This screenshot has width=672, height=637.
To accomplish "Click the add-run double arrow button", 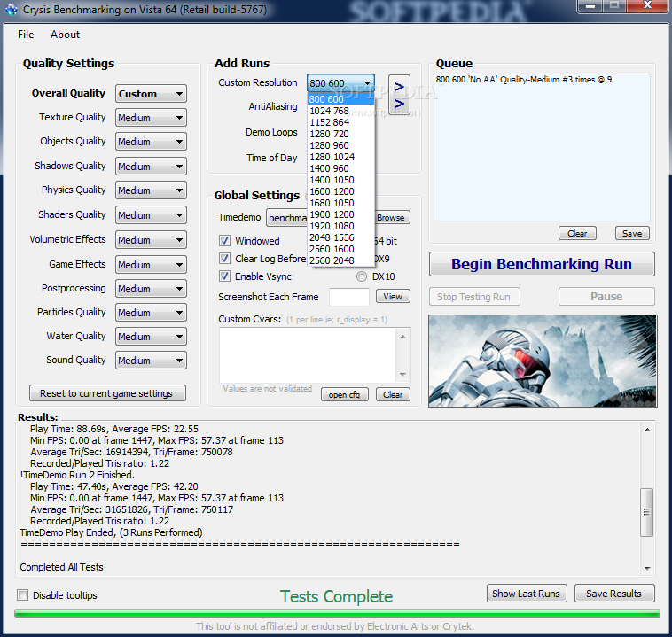I will pyautogui.click(x=399, y=96).
